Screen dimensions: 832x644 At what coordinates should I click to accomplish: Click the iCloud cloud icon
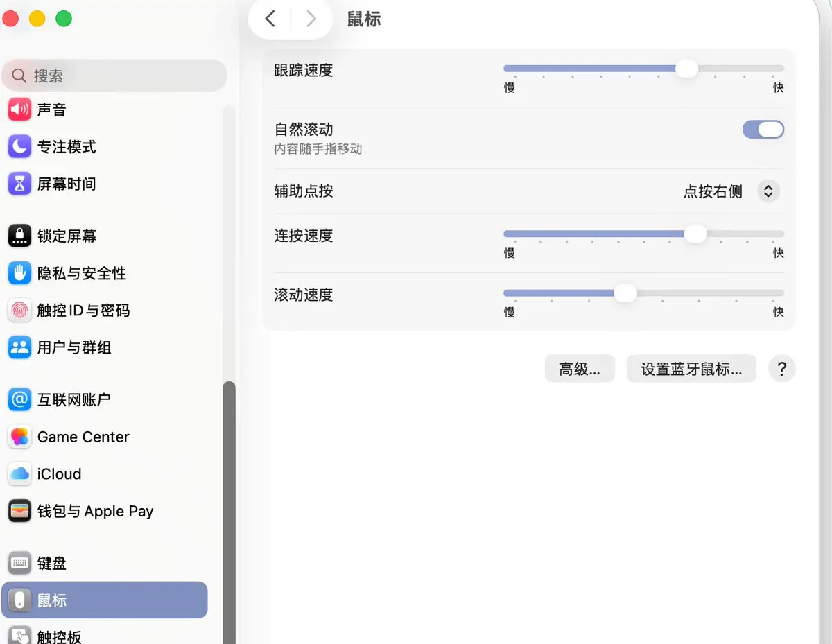[19, 474]
